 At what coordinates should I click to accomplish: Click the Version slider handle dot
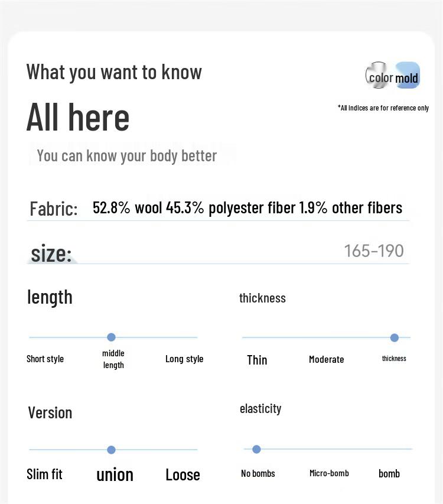tap(111, 450)
